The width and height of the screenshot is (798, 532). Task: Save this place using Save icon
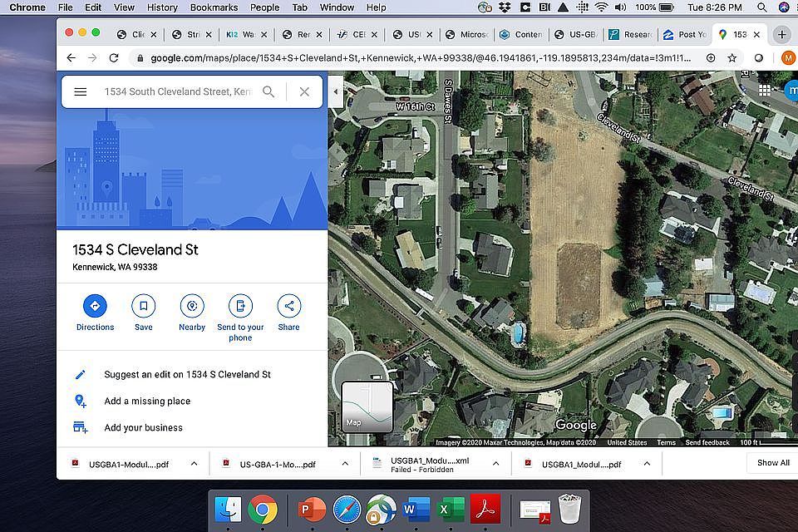tap(144, 306)
